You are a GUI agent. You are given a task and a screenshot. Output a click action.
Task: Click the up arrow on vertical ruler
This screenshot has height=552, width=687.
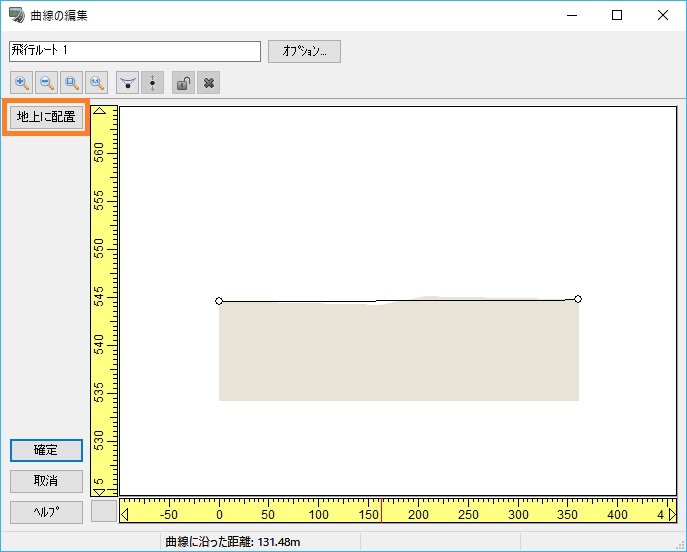coord(100,111)
